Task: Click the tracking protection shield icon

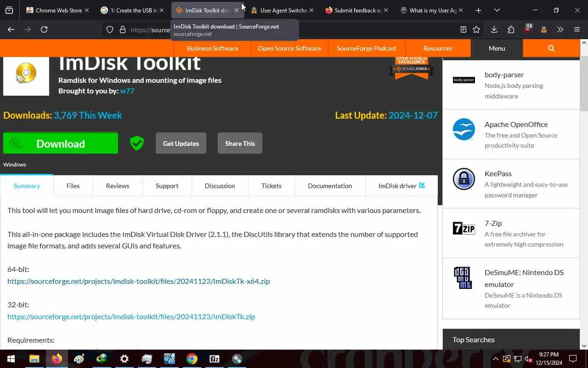Action: pos(110,29)
